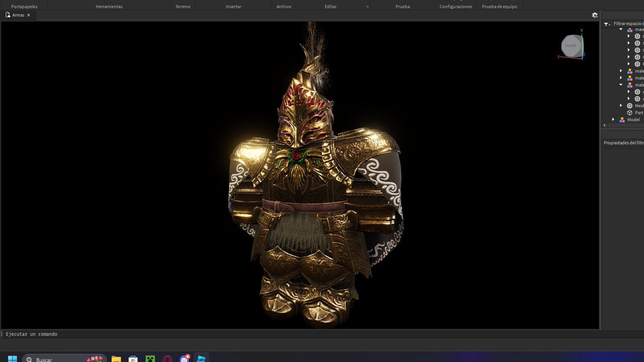The image size is (644, 362).
Task: Click the Herramientas ribbon group label
Action: (109, 6)
